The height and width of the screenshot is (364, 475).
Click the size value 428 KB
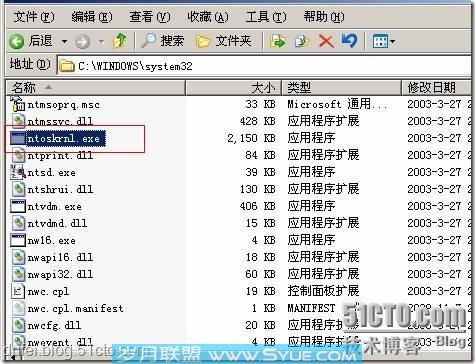258,121
